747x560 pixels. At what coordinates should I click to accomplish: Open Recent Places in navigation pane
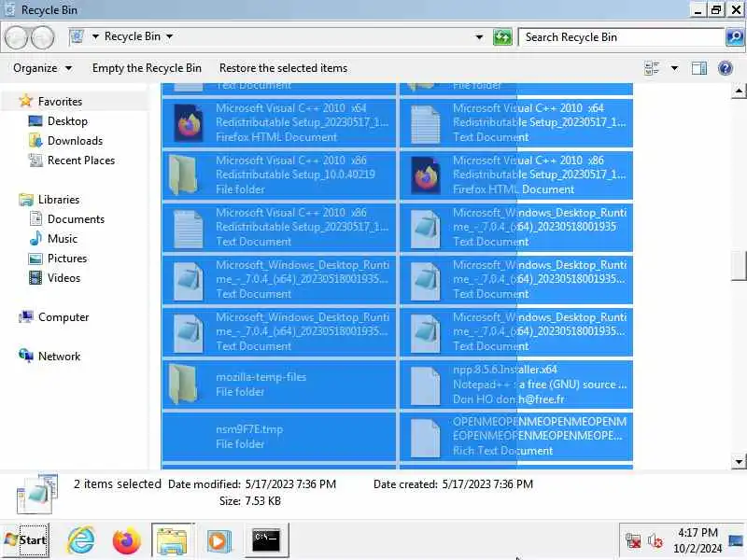point(81,160)
